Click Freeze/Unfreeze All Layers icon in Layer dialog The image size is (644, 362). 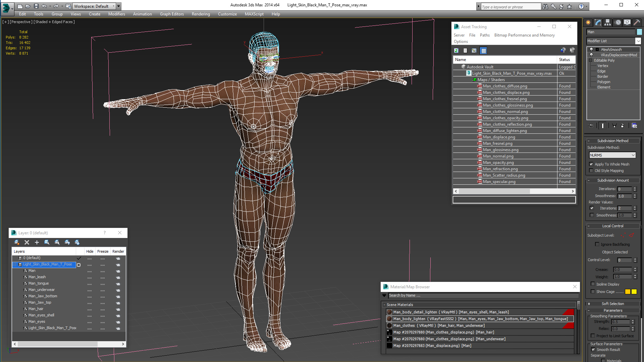point(77,242)
